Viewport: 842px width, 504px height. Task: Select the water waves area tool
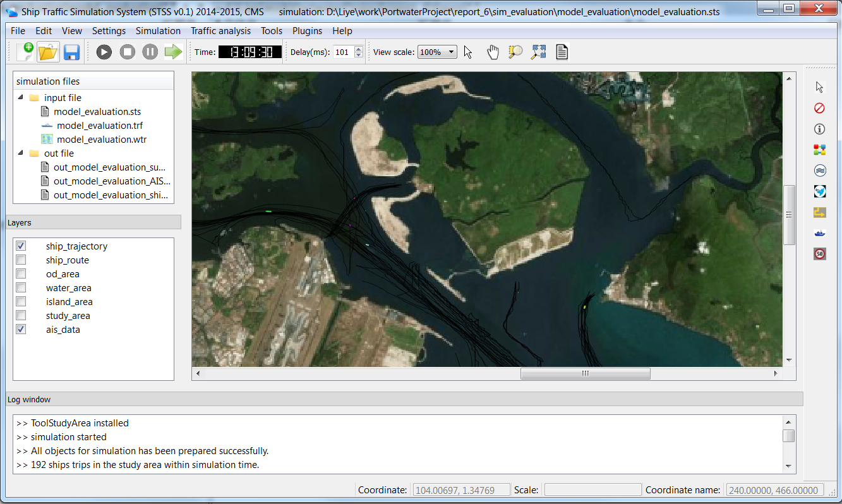click(820, 171)
